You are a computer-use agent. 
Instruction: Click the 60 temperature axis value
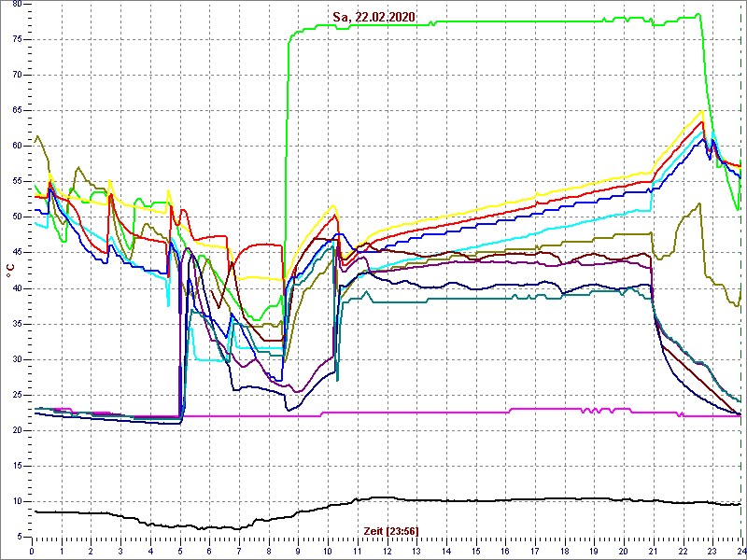(17, 147)
